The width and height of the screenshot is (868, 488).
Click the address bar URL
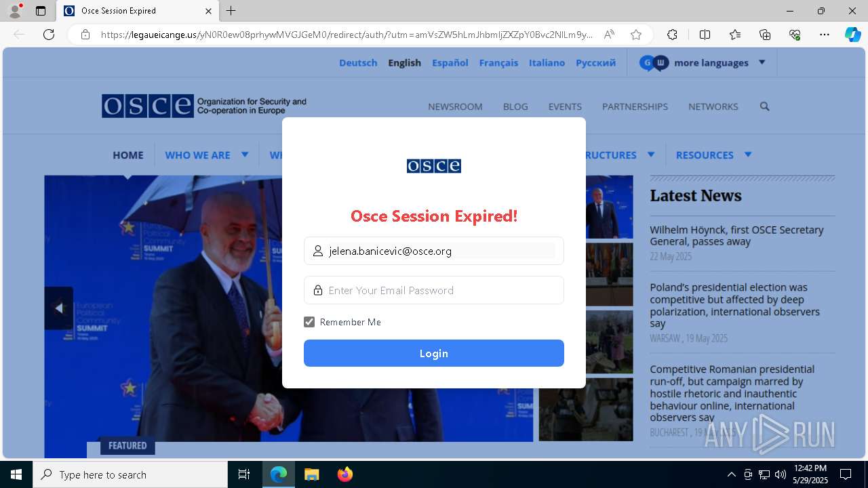(x=347, y=35)
